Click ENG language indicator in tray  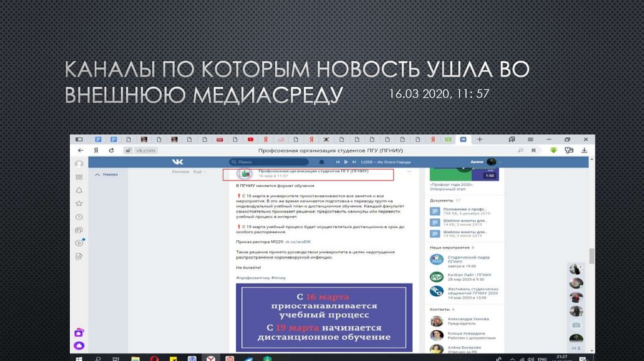[x=542, y=359]
